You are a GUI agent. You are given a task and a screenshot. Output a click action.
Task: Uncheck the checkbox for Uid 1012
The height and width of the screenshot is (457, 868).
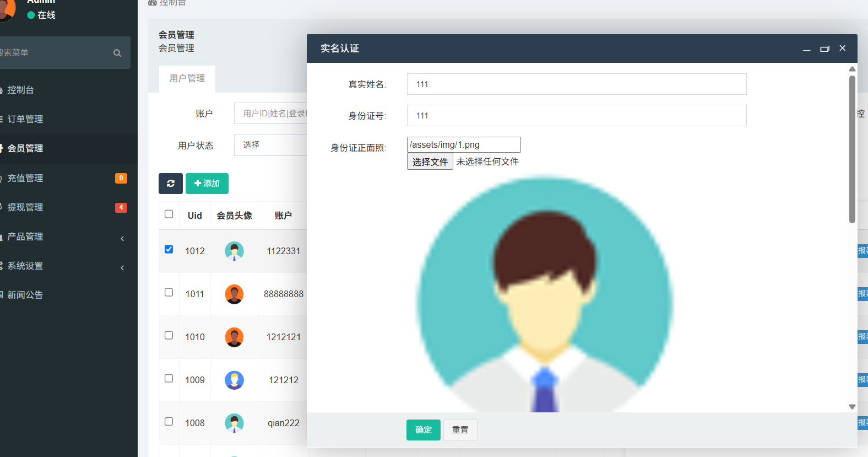(169, 249)
